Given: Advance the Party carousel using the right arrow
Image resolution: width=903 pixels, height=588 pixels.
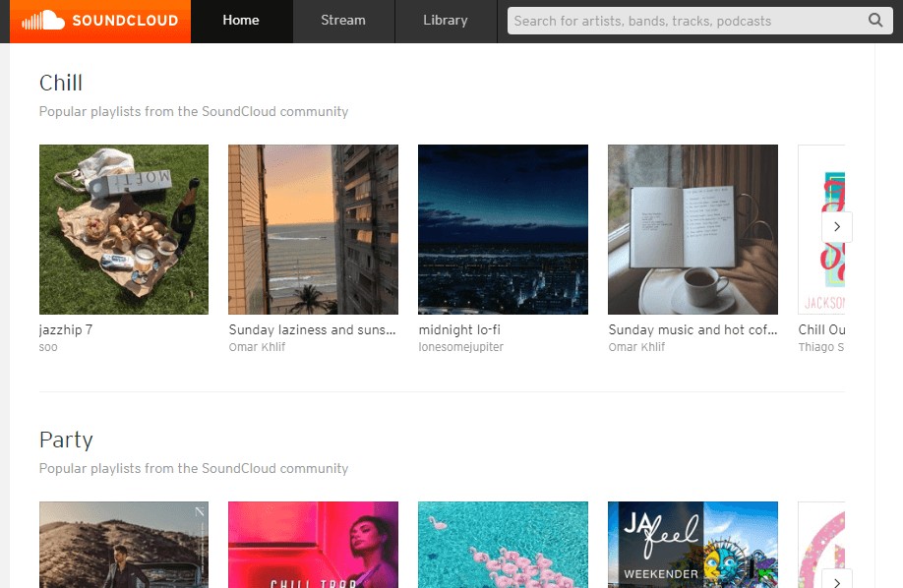Looking at the screenshot, I should (x=837, y=582).
